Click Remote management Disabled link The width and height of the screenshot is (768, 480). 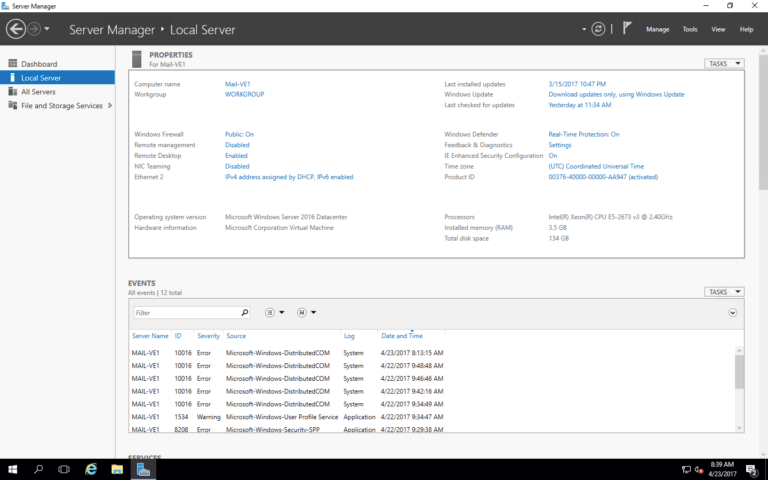point(237,145)
